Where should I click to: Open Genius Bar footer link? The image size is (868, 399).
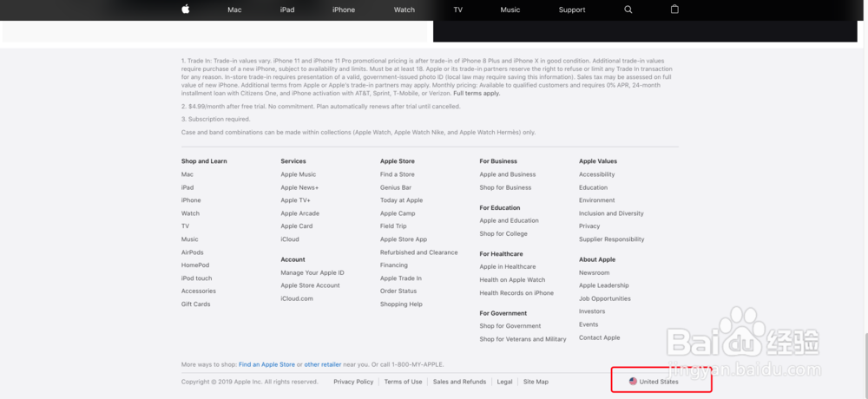click(396, 187)
